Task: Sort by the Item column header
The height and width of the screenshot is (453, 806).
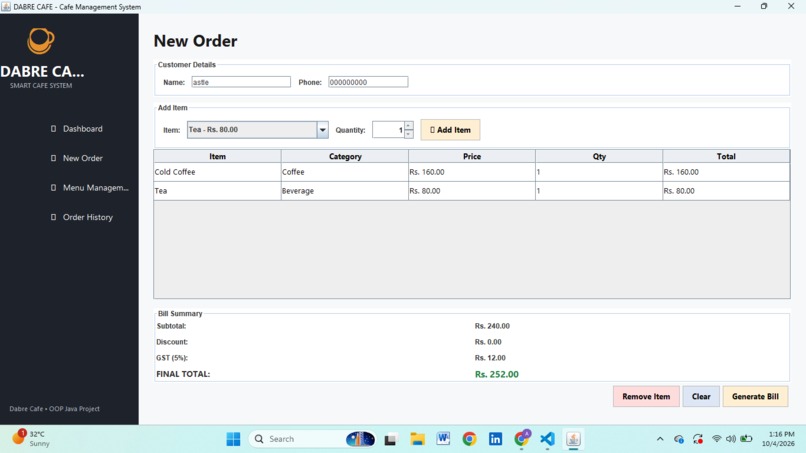Action: 217,156
